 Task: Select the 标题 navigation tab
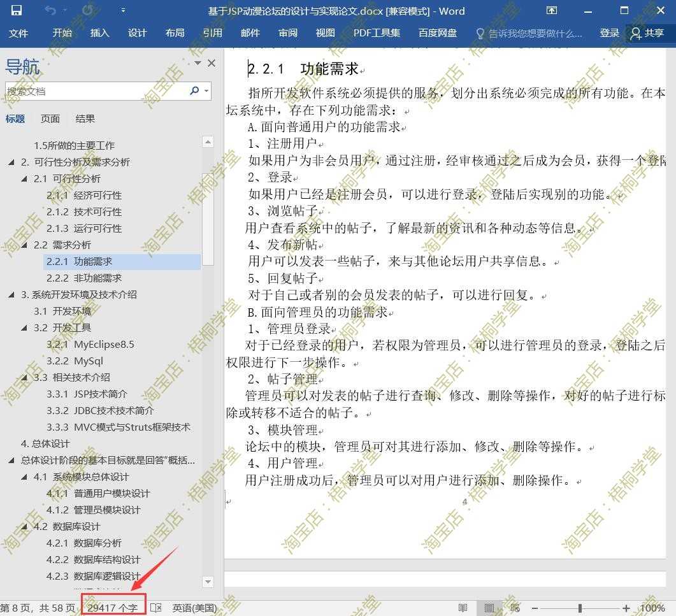[15, 119]
